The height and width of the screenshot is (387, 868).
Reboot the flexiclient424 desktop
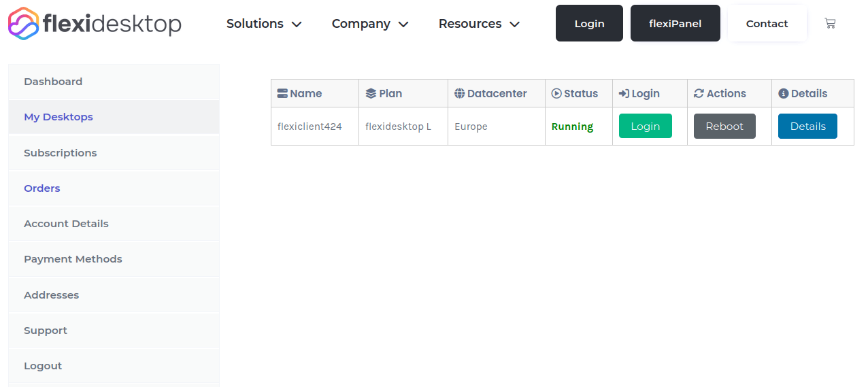tap(724, 127)
